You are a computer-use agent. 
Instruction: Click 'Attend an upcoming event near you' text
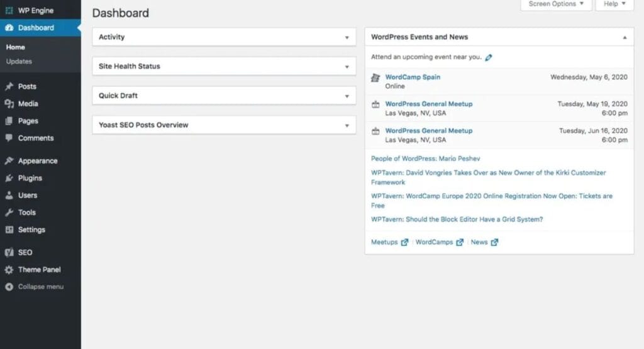coord(426,57)
